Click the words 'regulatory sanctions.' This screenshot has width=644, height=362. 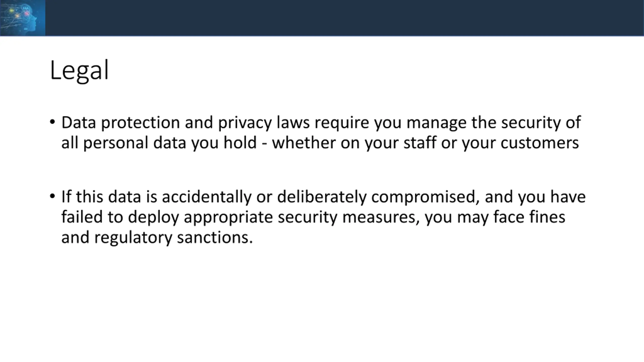click(x=174, y=238)
